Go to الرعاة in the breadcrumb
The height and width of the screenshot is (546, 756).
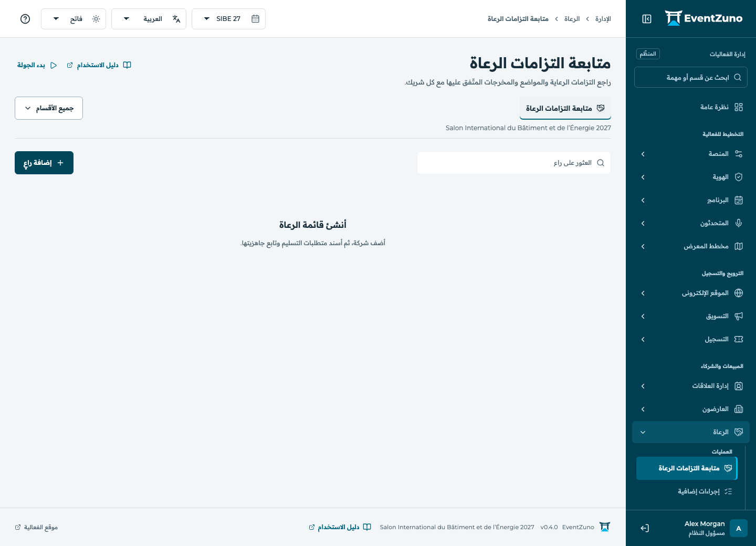(572, 19)
